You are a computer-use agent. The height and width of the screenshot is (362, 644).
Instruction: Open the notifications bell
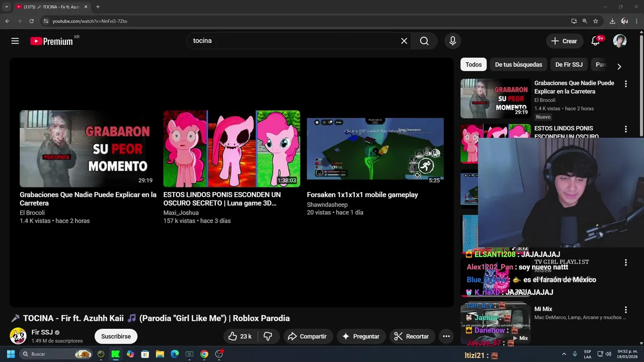tap(596, 41)
